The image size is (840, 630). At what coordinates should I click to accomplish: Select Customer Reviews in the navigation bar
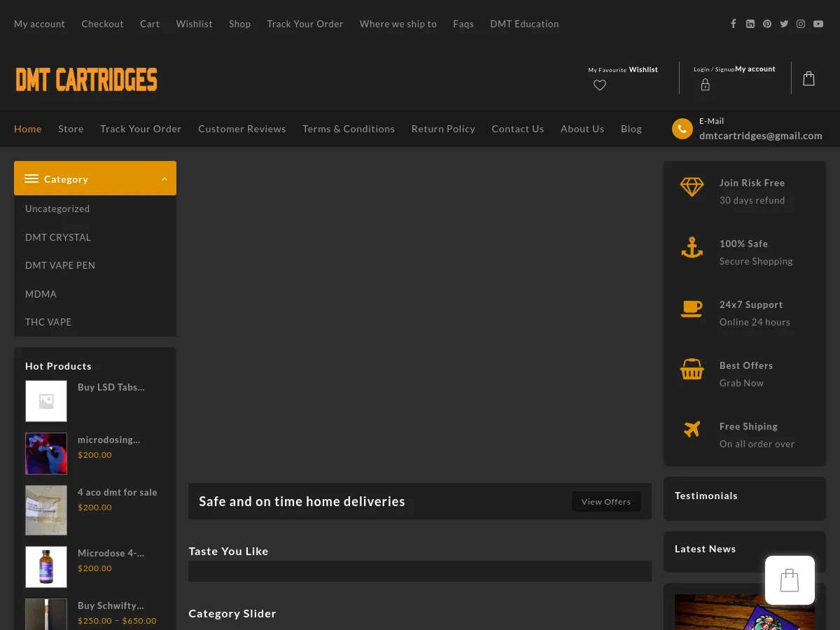241,129
